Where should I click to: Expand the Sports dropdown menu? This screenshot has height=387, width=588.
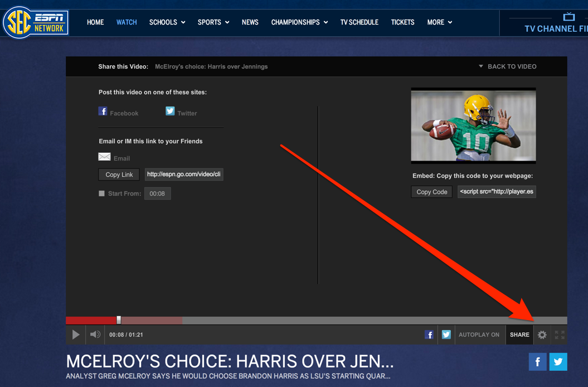coord(213,22)
